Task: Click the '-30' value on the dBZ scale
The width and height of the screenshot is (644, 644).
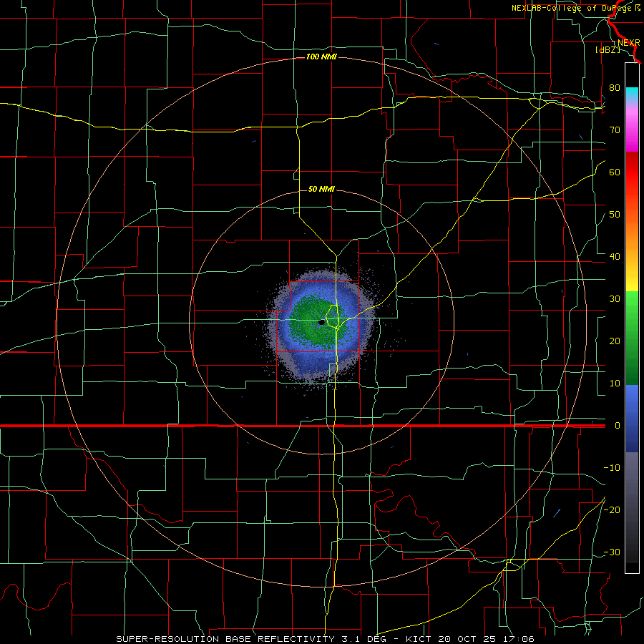Action: [x=612, y=552]
